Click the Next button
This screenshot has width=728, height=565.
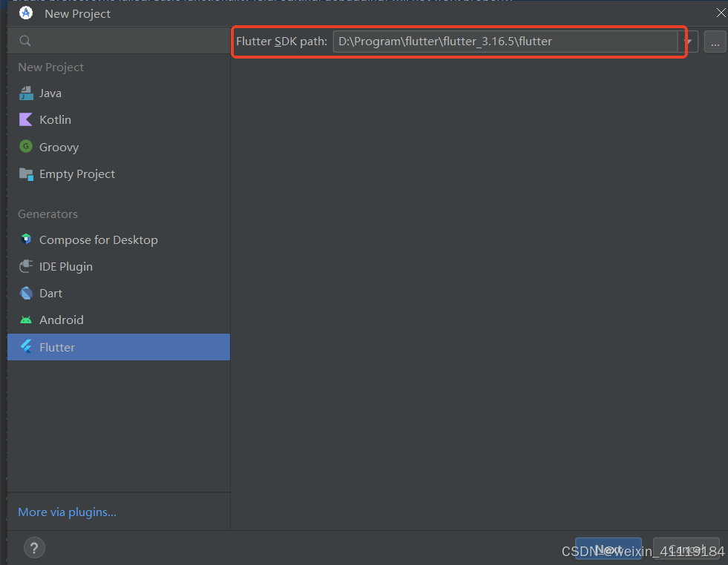pos(609,549)
